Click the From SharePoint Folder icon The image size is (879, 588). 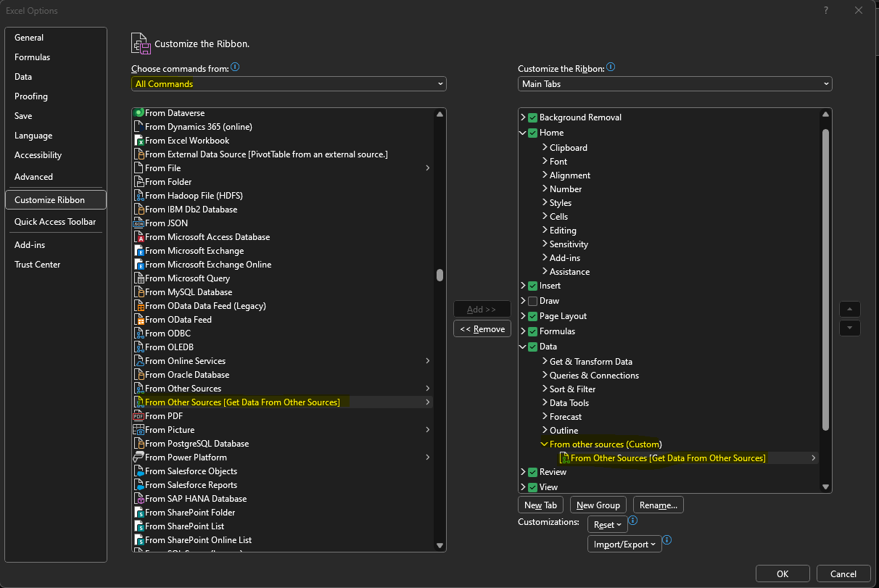[x=139, y=513]
